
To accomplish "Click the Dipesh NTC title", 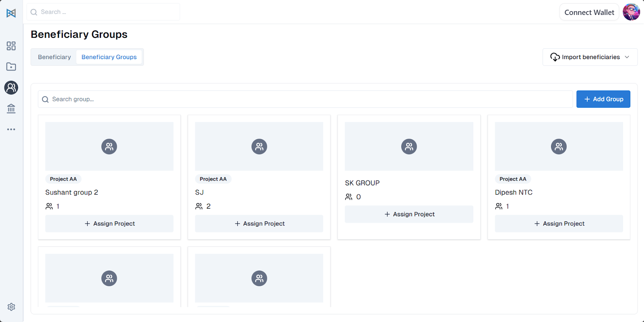I will [x=514, y=193].
